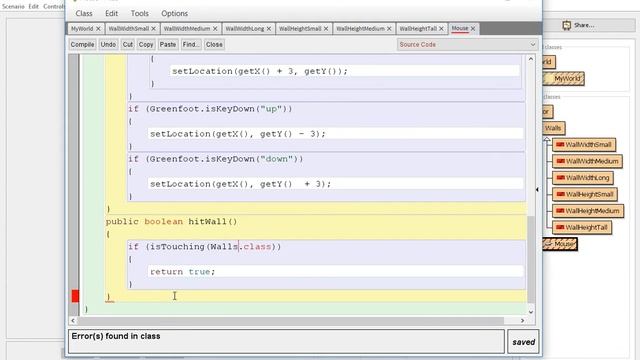This screenshot has height=360, width=640.
Task: Click the Close button in toolbar
Action: [x=214, y=44]
